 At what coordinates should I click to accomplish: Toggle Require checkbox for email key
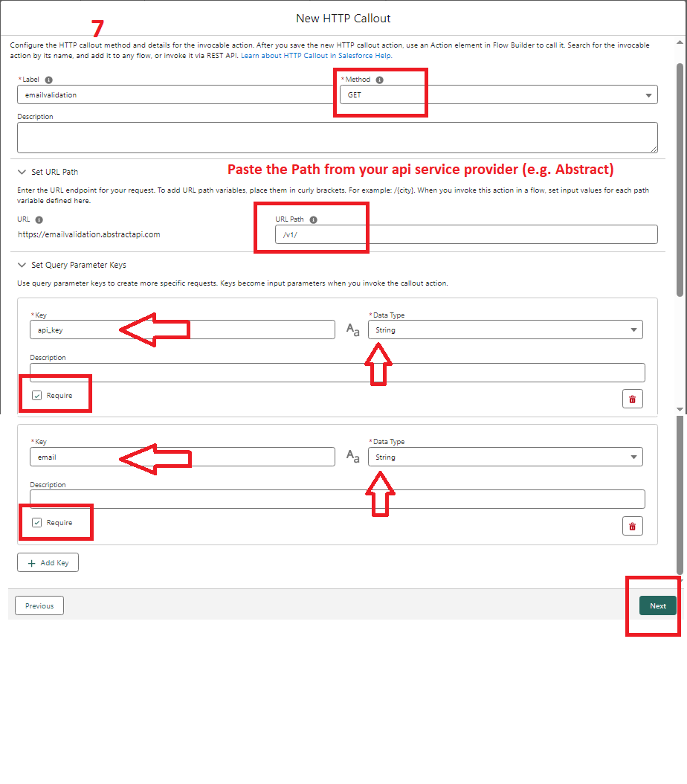coord(37,523)
